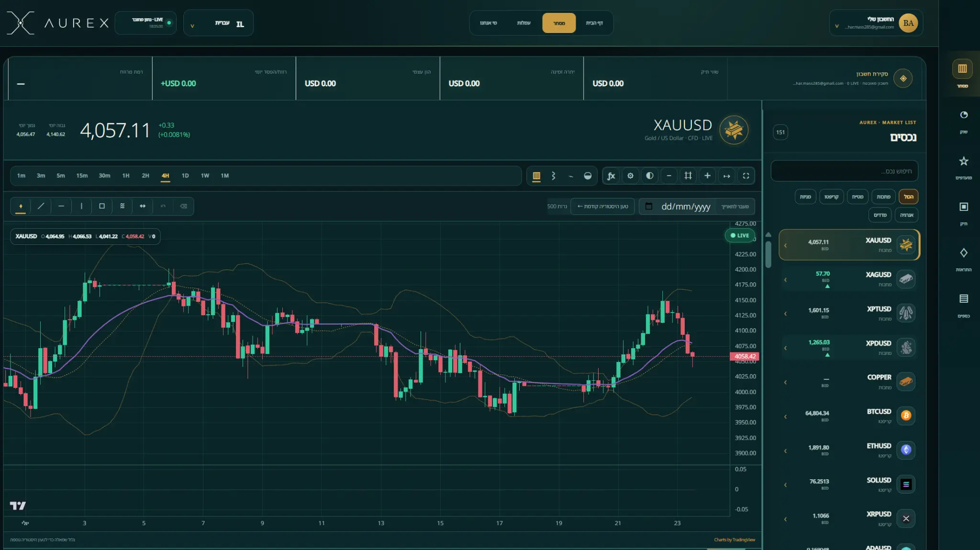Viewport: 980px width, 550px height.
Task: Open the IL language dropdown
Action: [218, 23]
